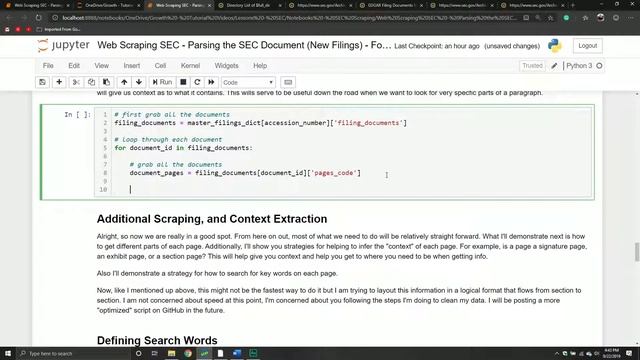640x360 pixels.
Task: Open the Widgets menu
Action: pos(226,66)
